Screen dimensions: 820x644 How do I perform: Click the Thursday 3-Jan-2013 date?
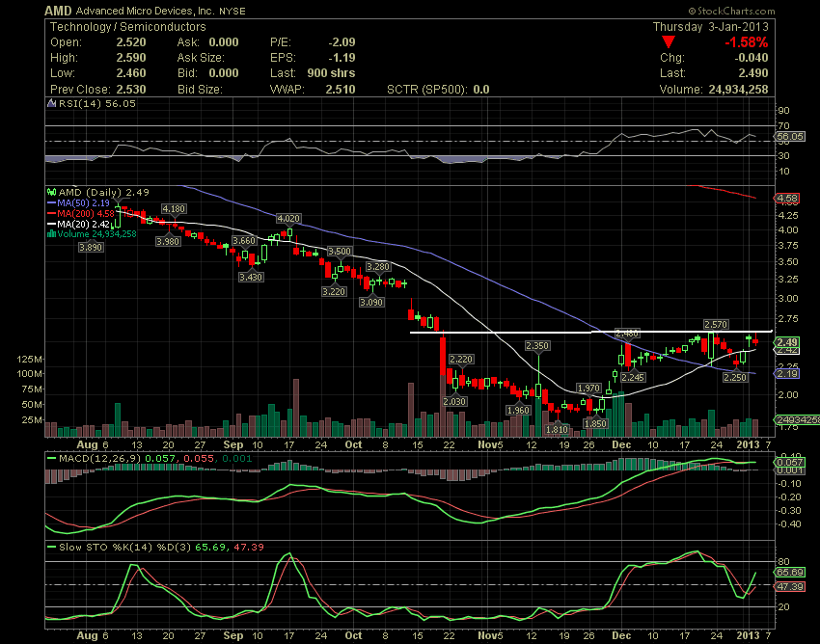point(711,27)
